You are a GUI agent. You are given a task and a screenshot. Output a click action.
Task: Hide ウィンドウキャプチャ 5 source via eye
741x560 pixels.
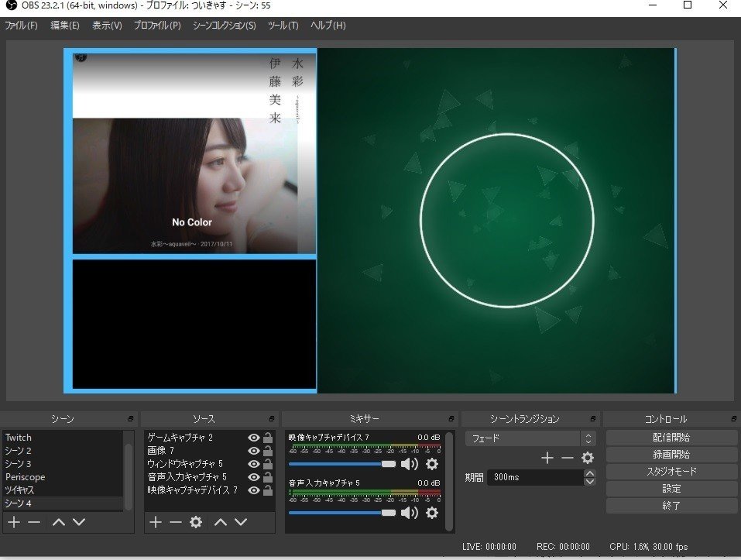[254, 464]
